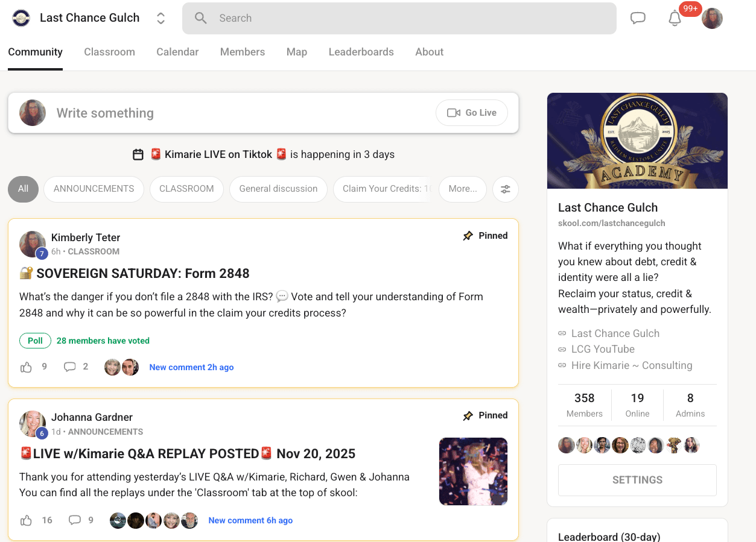Viewport: 756px width, 542px height.
Task: Click the calendar icon beside Kimarie LIVE event
Action: tap(138, 155)
